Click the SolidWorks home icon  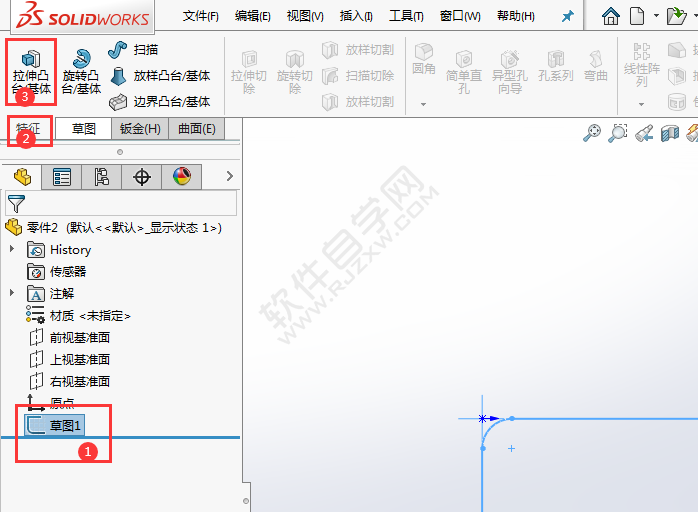(611, 16)
